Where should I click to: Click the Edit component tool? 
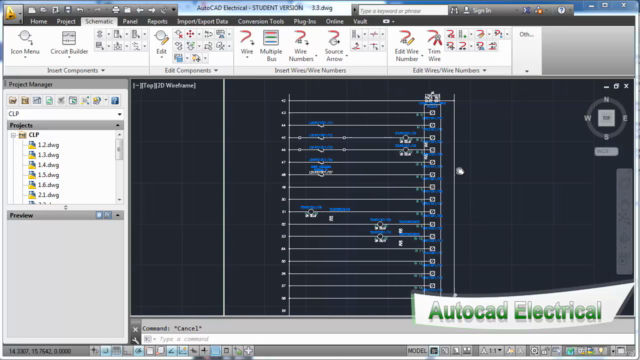click(x=161, y=42)
